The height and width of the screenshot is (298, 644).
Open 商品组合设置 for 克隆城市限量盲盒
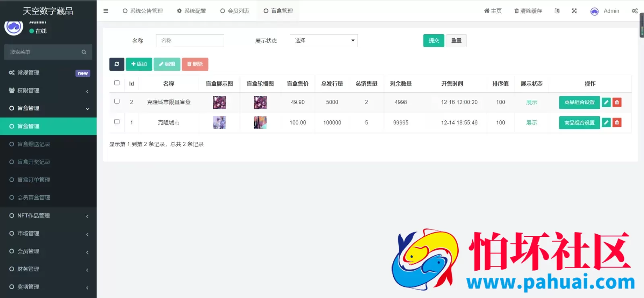[x=579, y=102]
